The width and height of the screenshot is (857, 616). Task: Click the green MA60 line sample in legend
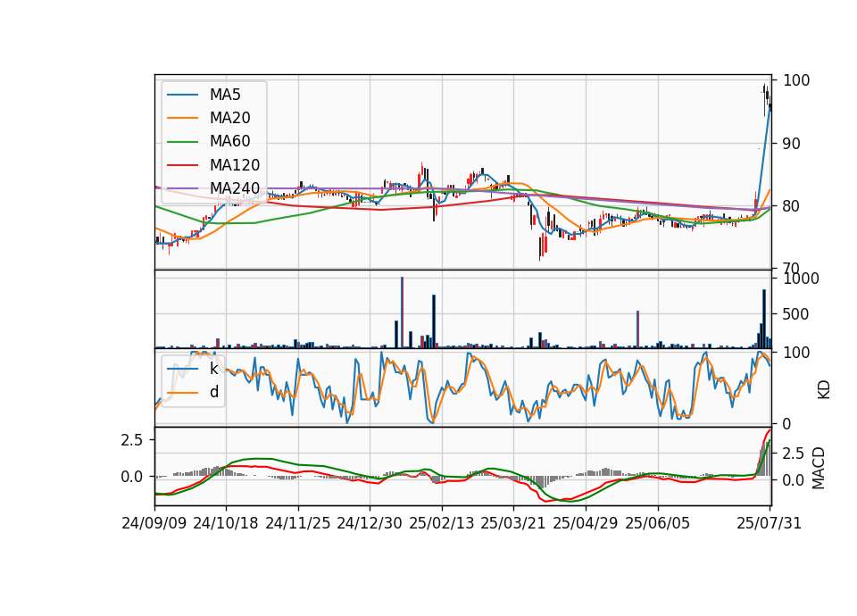(x=182, y=142)
